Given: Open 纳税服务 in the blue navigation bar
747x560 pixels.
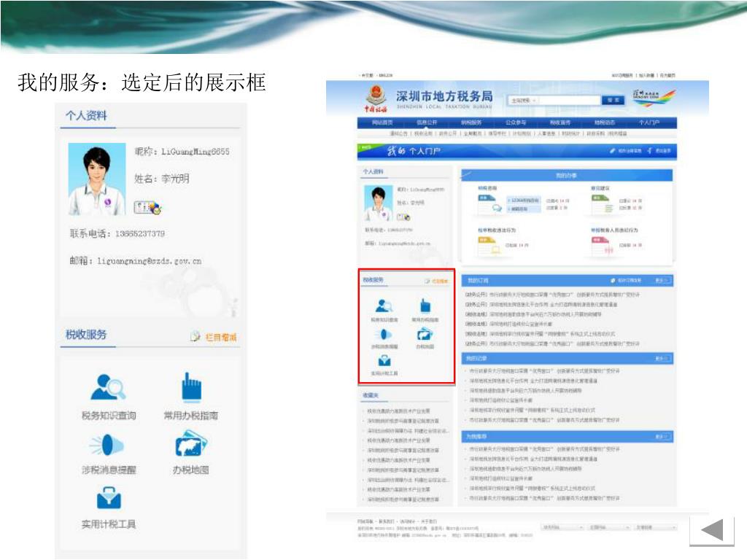Looking at the screenshot, I should click(471, 122).
